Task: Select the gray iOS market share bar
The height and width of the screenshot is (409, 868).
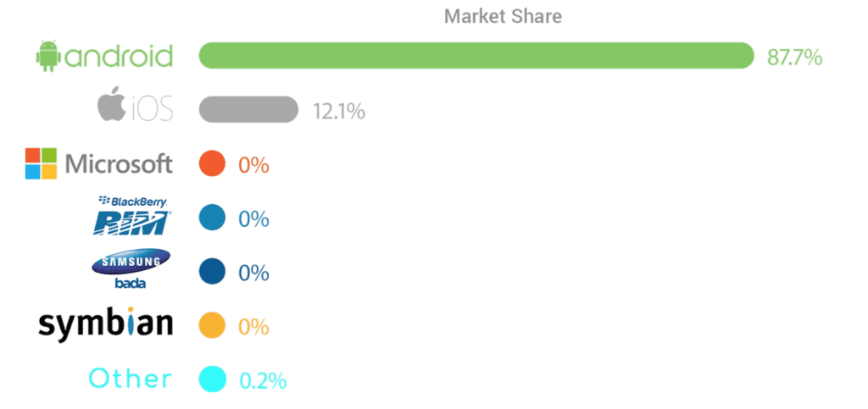Action: (248, 109)
